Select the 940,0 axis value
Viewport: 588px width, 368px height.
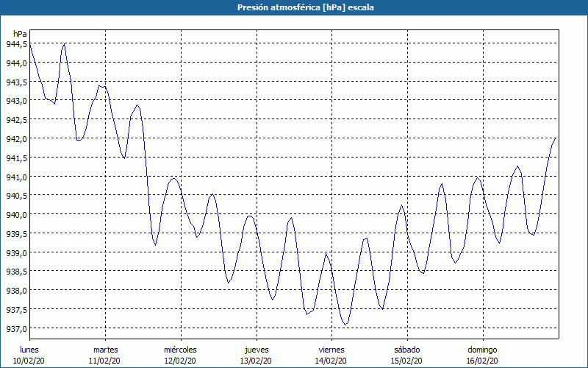click(16, 215)
